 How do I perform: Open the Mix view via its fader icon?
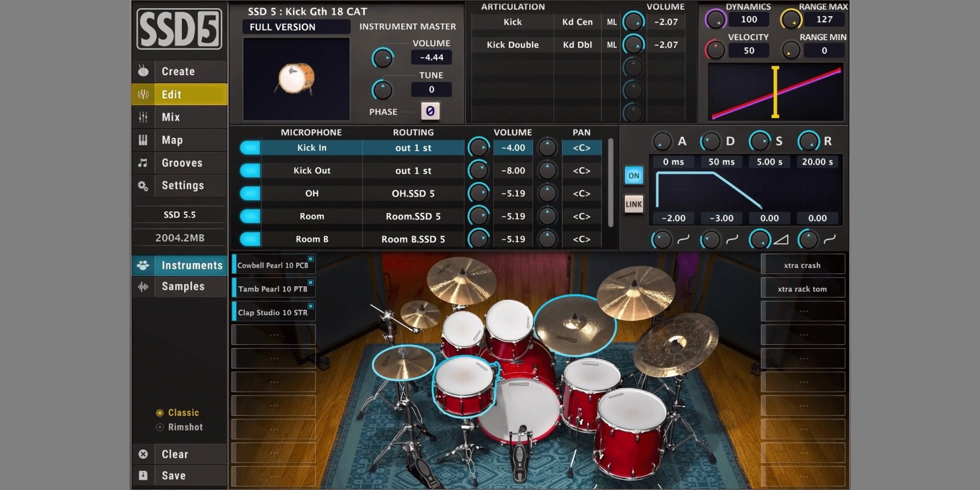(x=143, y=117)
